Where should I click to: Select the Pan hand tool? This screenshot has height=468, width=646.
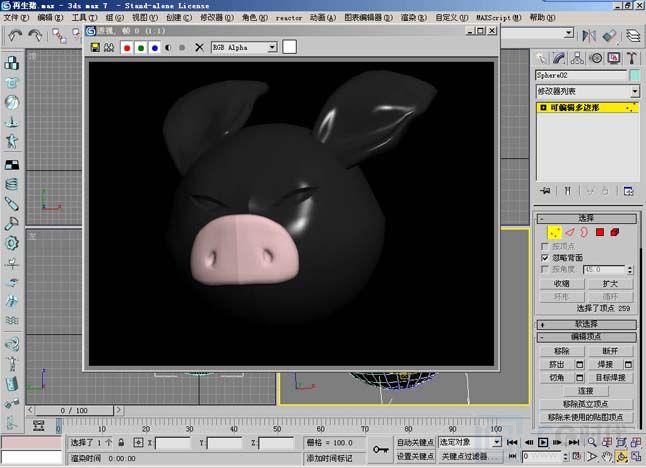click(607, 456)
